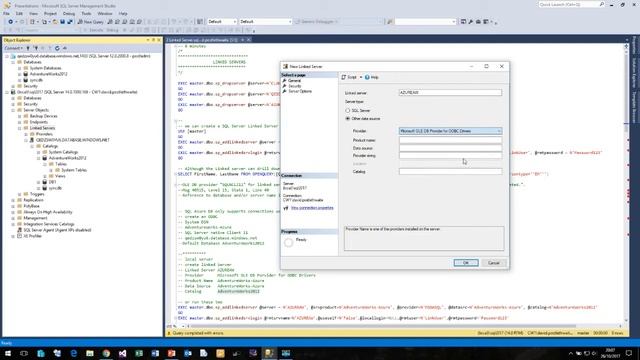Screen dimensions: 640x360
Task: Click the Open File icon in the toolbar
Action: point(55,22)
